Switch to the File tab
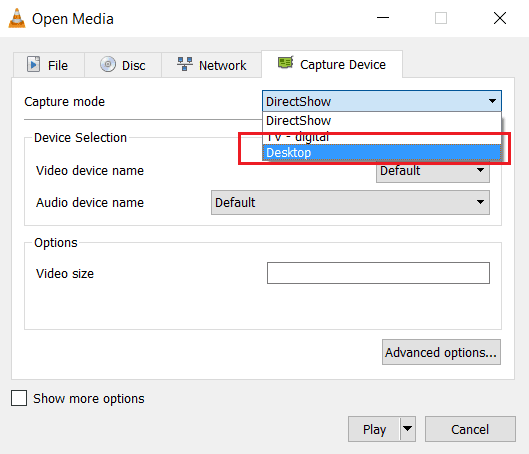The width and height of the screenshot is (529, 454). 49,65
